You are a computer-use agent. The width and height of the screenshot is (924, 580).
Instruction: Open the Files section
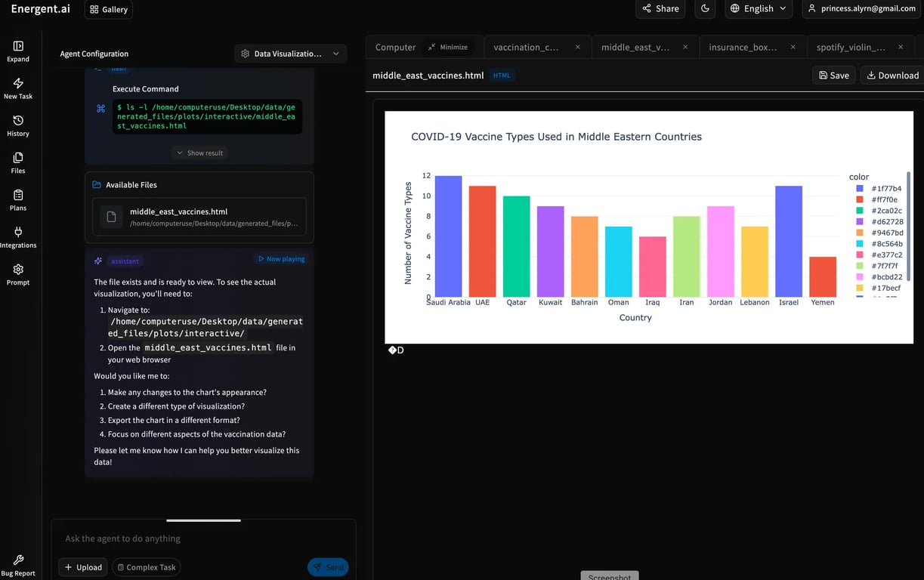(x=18, y=163)
